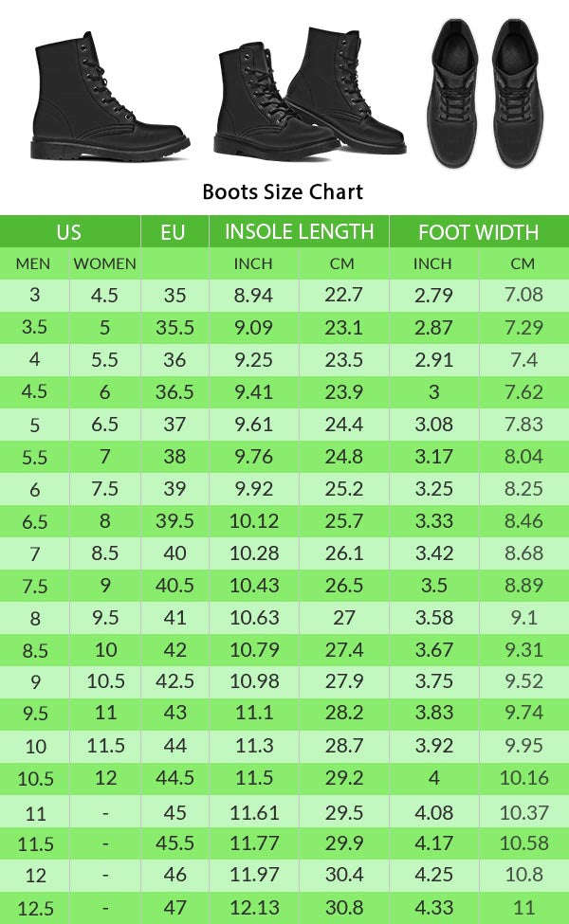The height and width of the screenshot is (924, 569).
Task: Click the INSOLE LENGTH header
Action: tap(299, 231)
